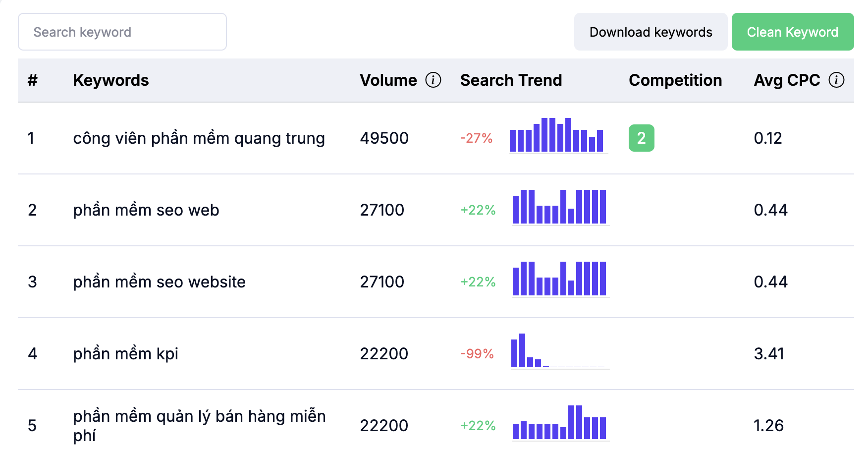
Task: Click trend bar chart for phần mềm seo web
Action: point(560,207)
